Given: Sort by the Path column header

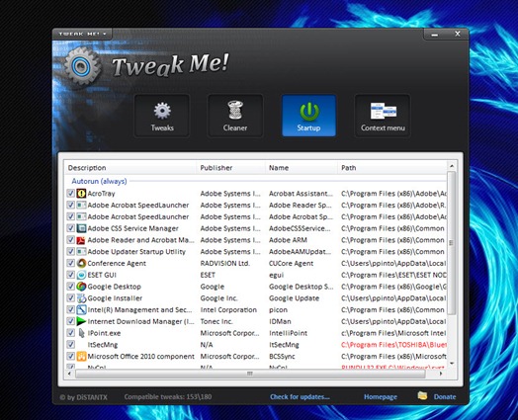Looking at the screenshot, I should 392,168.
